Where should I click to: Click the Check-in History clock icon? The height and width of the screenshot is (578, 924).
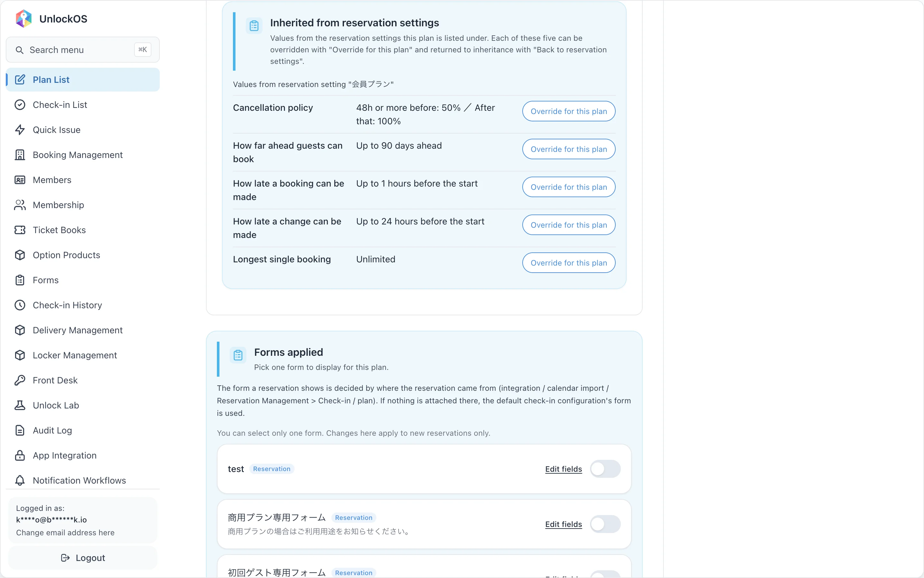click(x=20, y=305)
